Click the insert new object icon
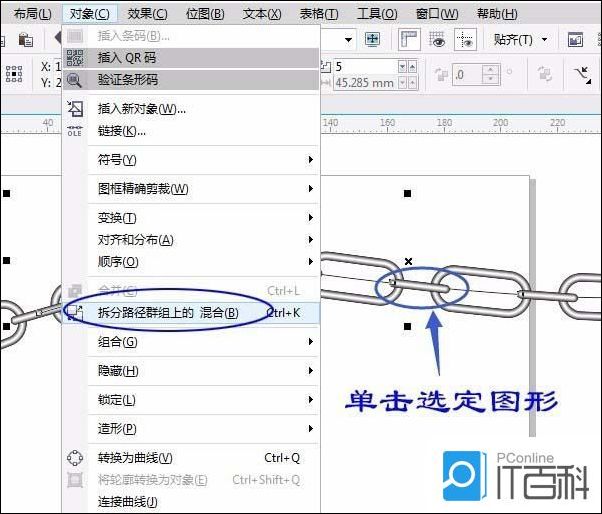This screenshot has width=602, height=514. [x=75, y=109]
